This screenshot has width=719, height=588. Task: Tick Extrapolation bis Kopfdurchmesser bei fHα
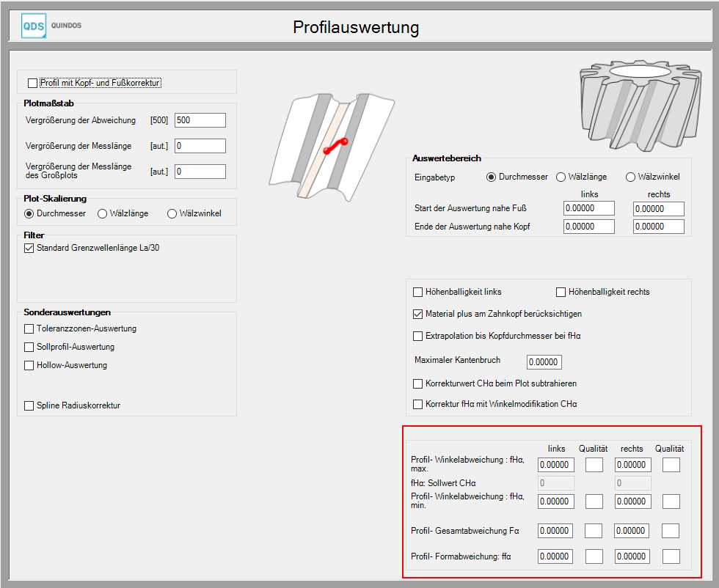point(417,336)
